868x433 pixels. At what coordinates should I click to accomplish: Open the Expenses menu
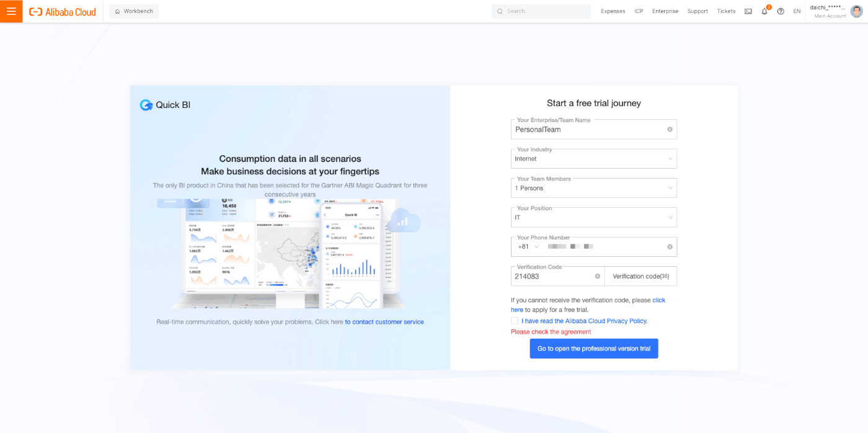point(613,11)
